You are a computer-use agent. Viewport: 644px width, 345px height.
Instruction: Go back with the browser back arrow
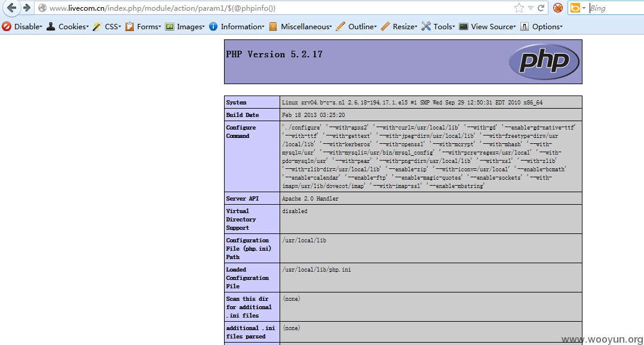[11, 8]
